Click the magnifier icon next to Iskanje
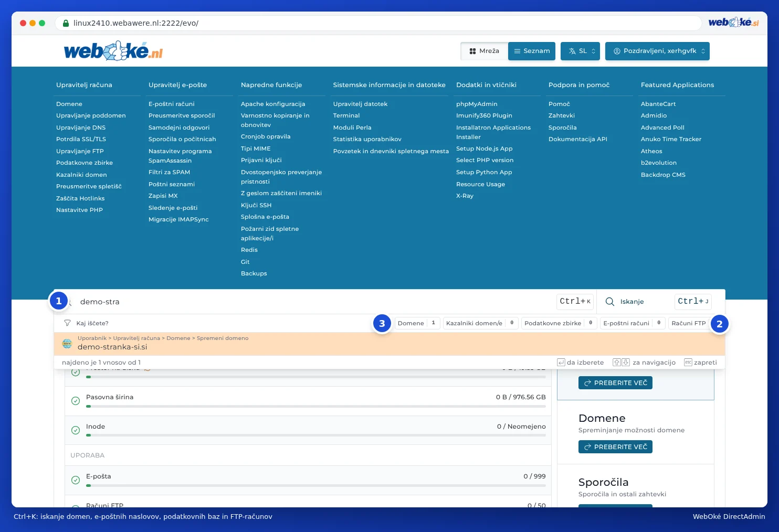 coord(610,302)
